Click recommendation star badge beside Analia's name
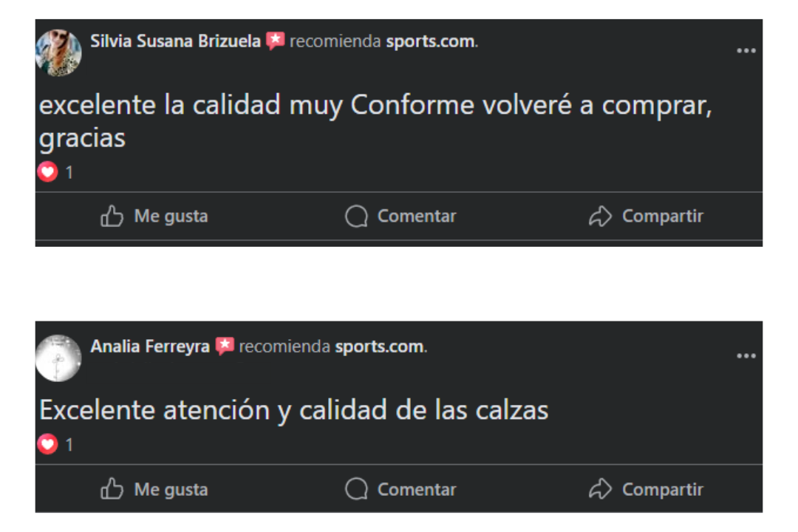 [x=225, y=346]
